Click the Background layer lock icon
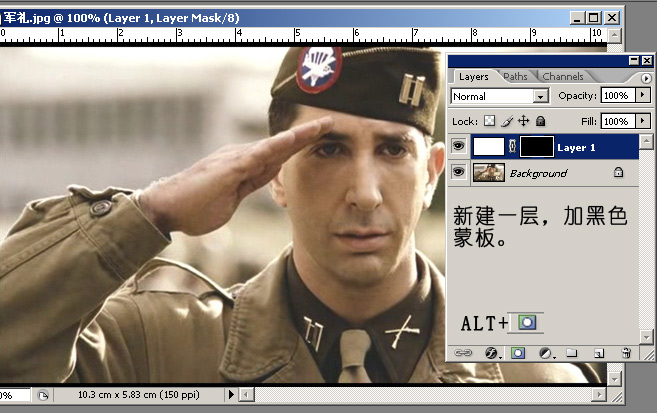 click(x=618, y=172)
